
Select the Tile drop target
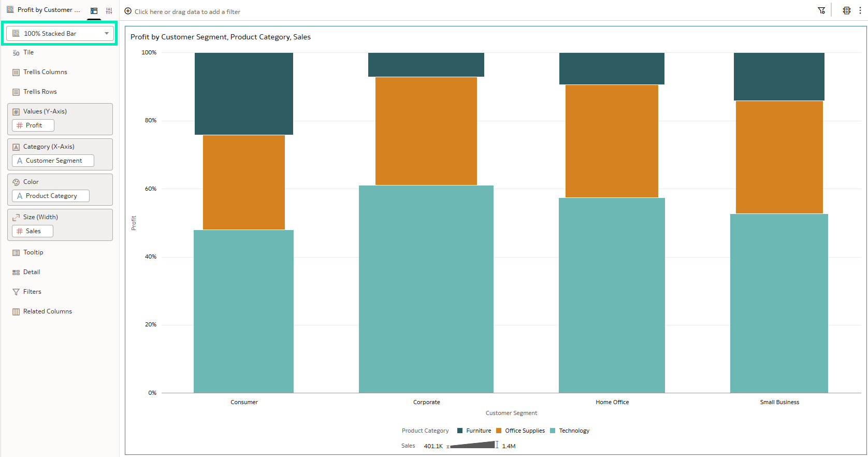[x=28, y=52]
